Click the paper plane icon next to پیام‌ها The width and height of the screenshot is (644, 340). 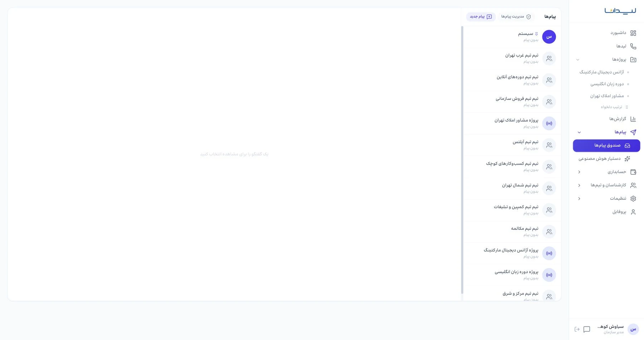633,132
